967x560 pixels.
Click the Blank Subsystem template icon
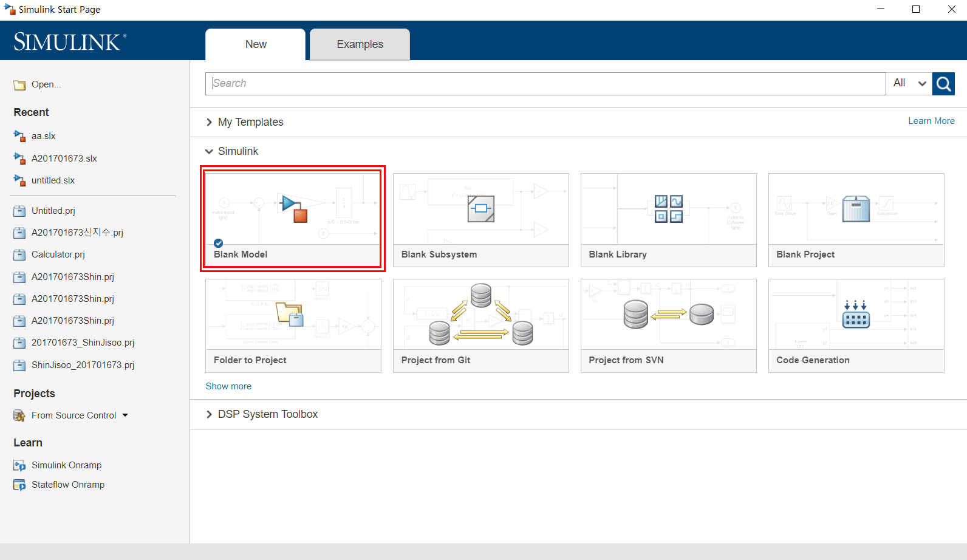(x=481, y=208)
